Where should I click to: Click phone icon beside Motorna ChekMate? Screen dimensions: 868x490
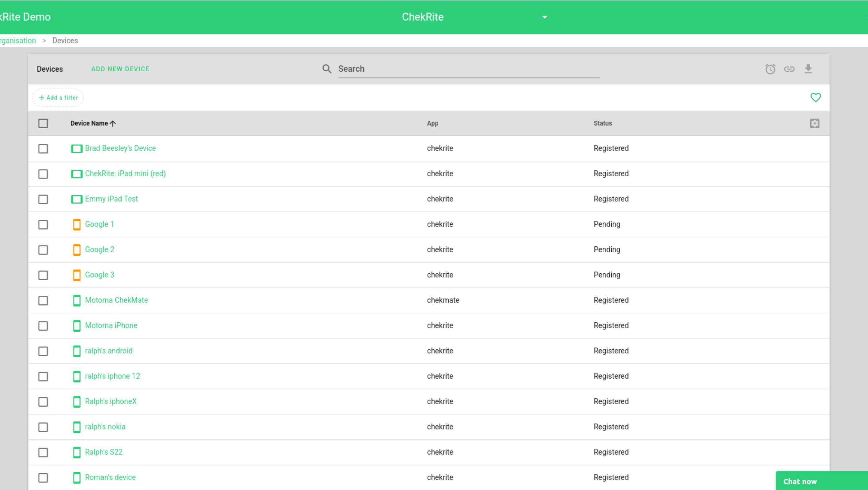coord(77,300)
